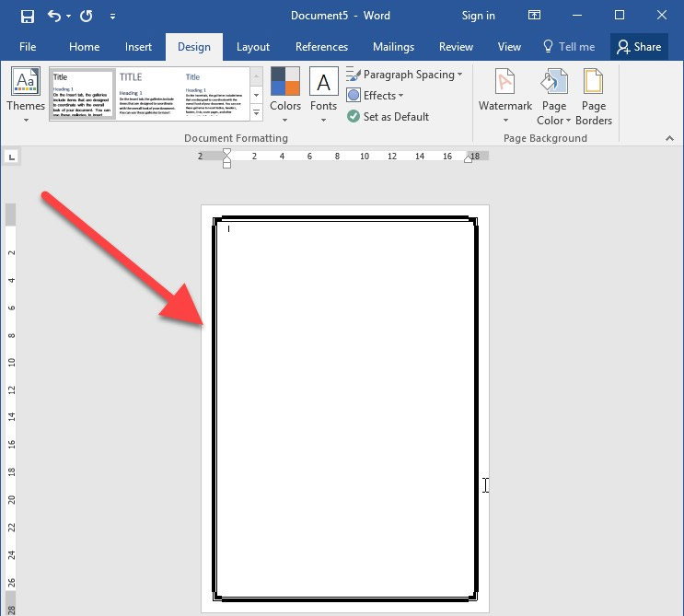Switch to the Insert tab
This screenshot has height=616, width=684.
pyautogui.click(x=139, y=47)
